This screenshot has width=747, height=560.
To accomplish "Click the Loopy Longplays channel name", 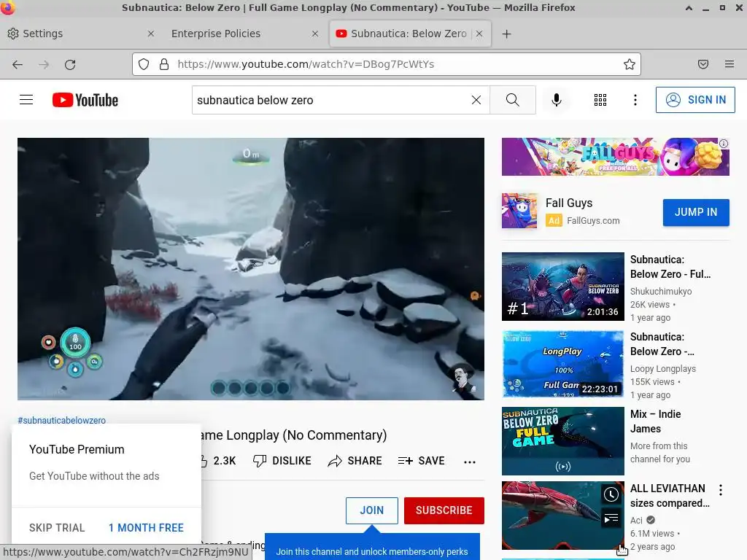I will pos(662,368).
